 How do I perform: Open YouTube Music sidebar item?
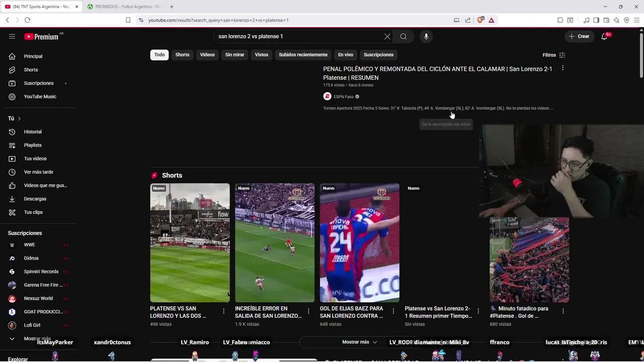tap(40, 97)
